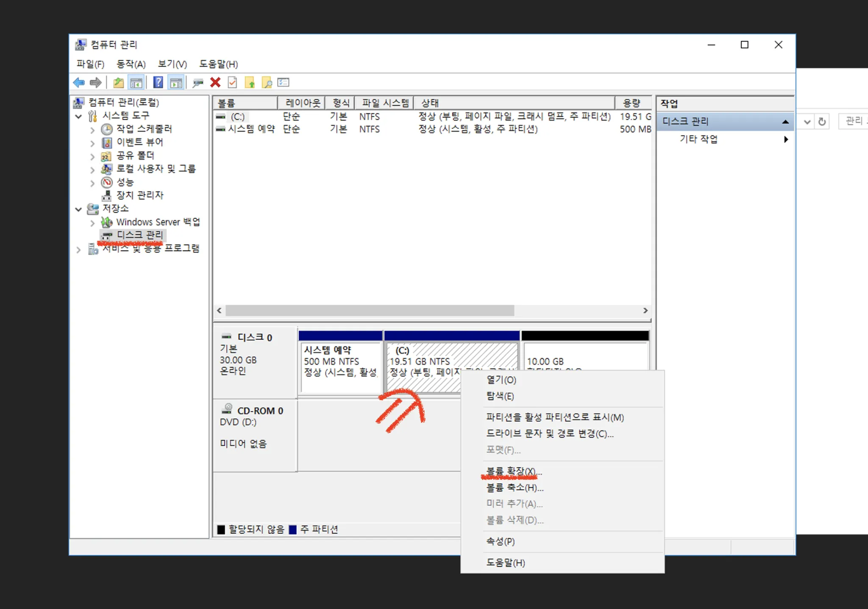Click the blue Help question mark icon
The height and width of the screenshot is (609, 868).
pos(158,83)
